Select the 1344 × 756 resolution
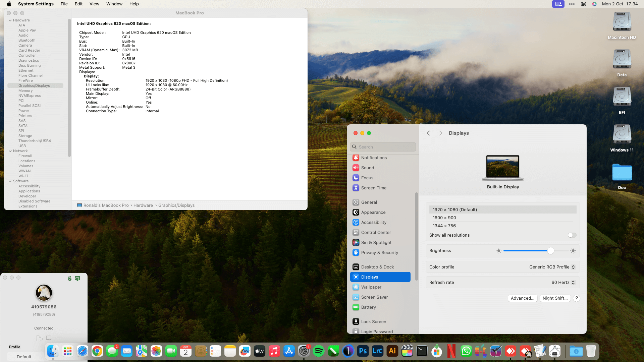The image size is (644, 362). coord(444,226)
